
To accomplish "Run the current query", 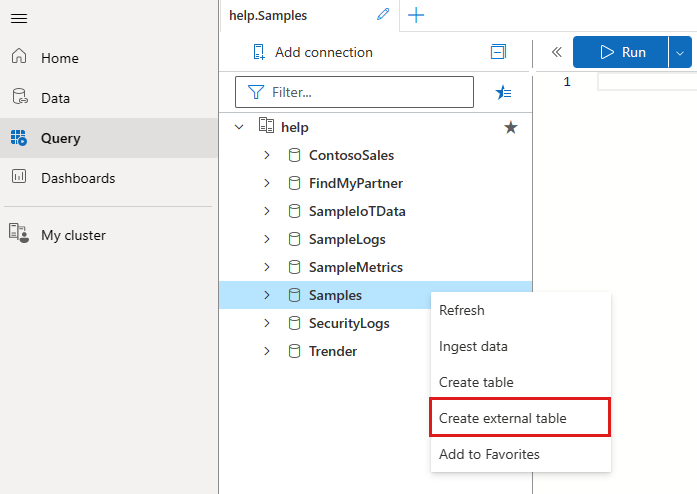I will [x=621, y=52].
